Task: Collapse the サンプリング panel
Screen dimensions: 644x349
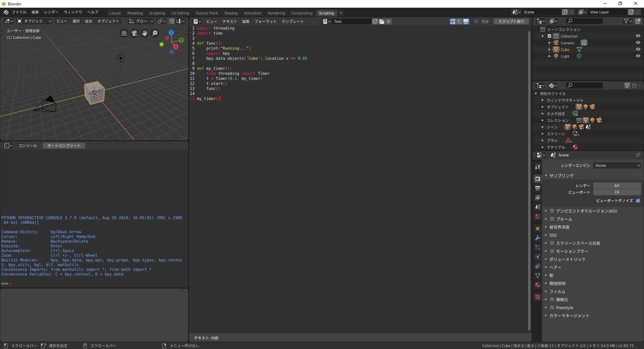Action: pos(559,176)
